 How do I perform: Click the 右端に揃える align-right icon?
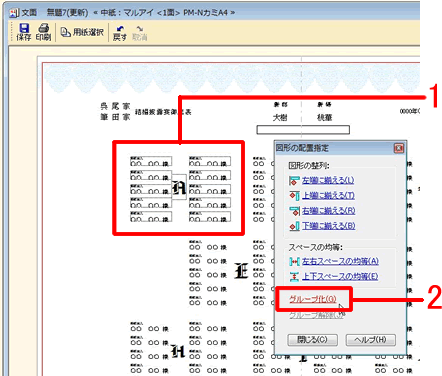coord(294,211)
